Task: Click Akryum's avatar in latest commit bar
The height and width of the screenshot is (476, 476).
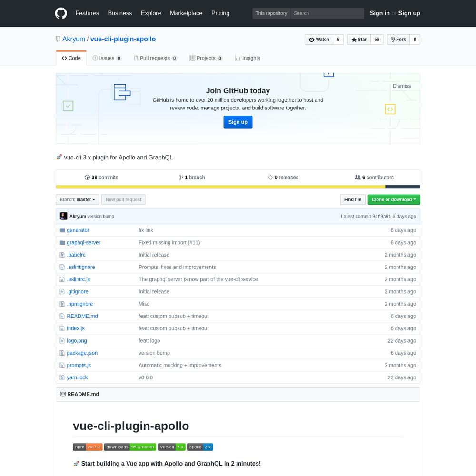Action: [63, 216]
